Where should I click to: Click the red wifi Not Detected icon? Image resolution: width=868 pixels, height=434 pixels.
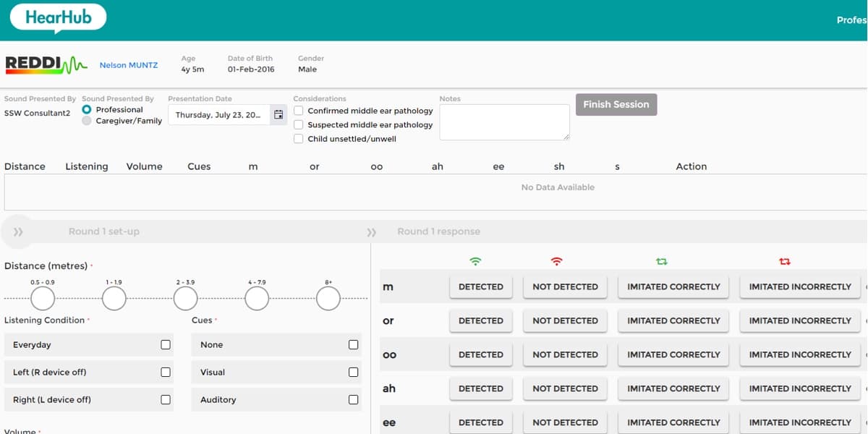(x=556, y=261)
